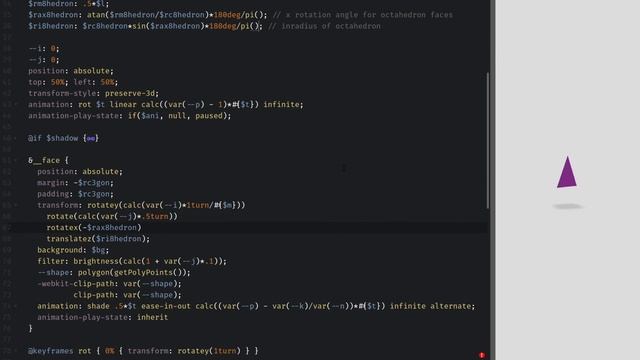
Task: Click the text 'top: 50%; left: 50%;'
Action: (73, 82)
